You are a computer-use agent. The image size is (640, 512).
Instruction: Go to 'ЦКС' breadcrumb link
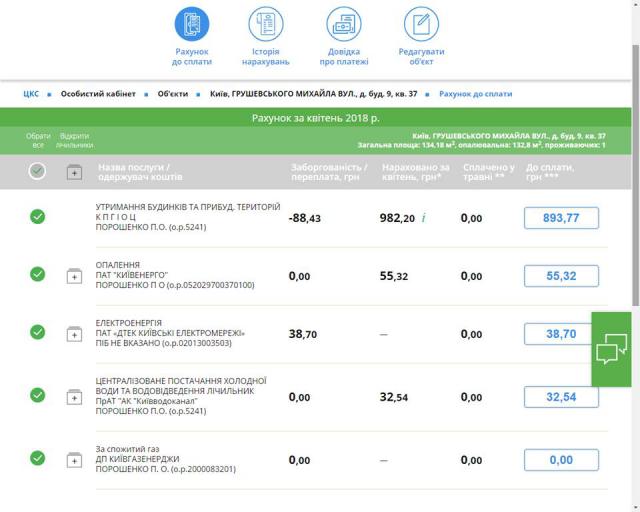coord(31,94)
